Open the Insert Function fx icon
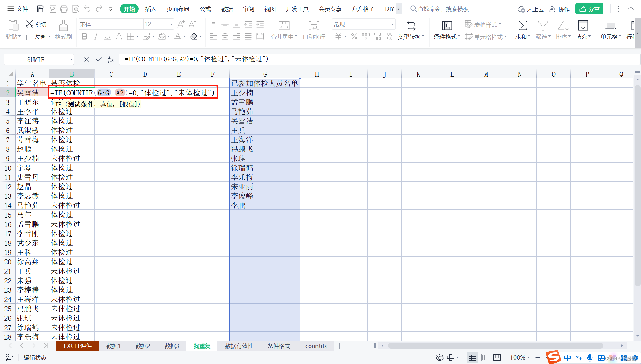This screenshot has width=641, height=364. coord(111,59)
